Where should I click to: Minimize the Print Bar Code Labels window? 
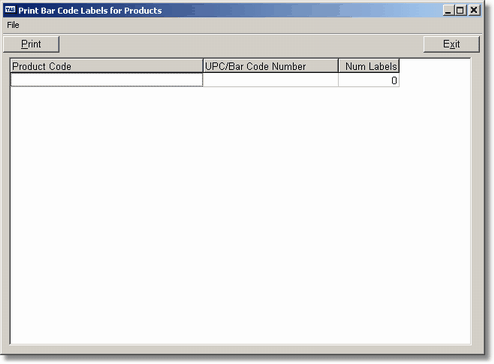coord(448,10)
